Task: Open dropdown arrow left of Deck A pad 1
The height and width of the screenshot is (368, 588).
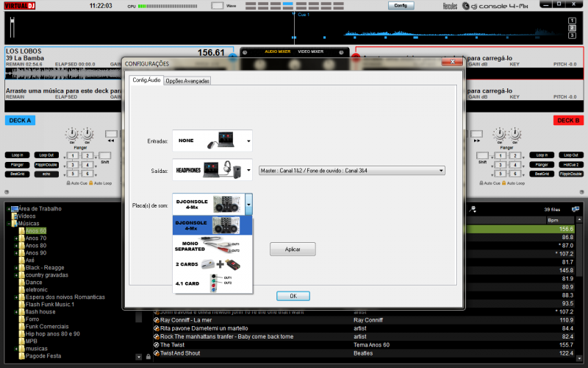Action: (x=65, y=157)
